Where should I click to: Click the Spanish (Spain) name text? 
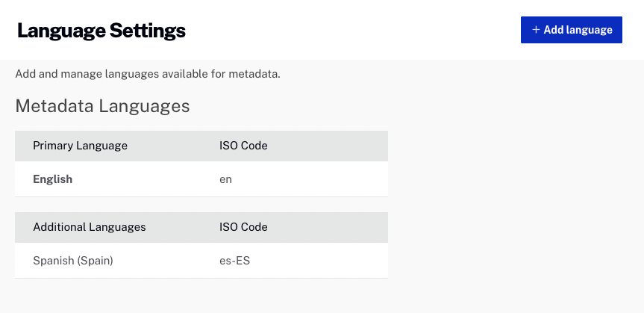(73, 261)
